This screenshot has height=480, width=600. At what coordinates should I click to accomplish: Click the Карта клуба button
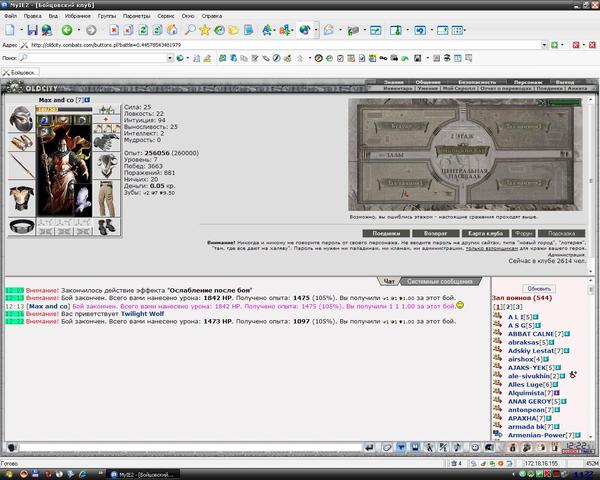click(x=485, y=233)
